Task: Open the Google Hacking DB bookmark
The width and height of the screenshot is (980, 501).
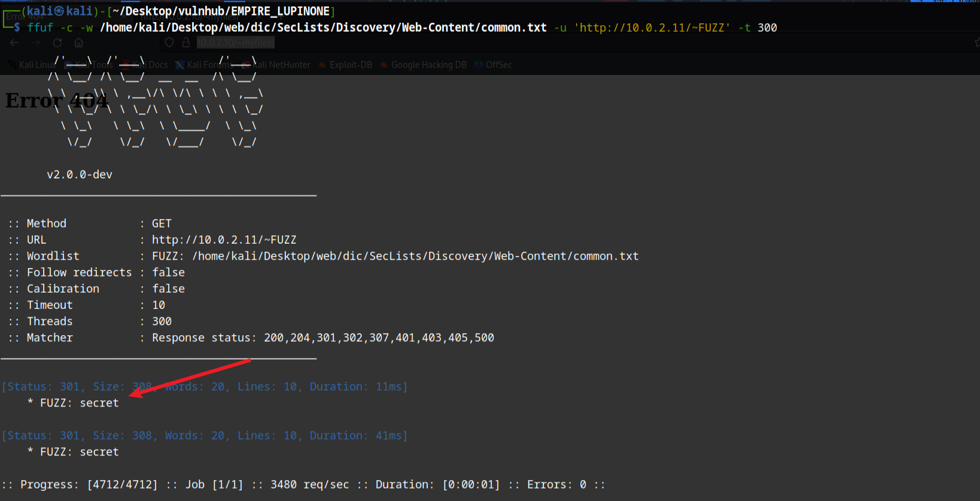Action: point(428,65)
